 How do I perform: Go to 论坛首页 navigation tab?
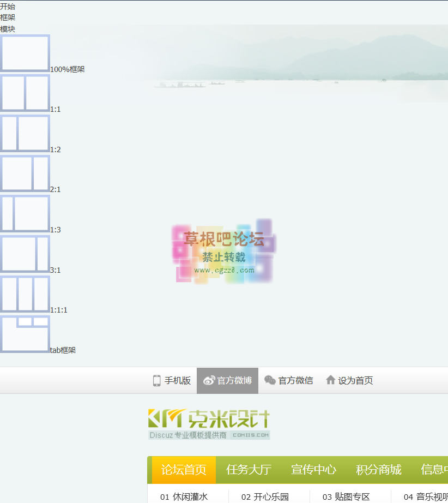point(184,470)
